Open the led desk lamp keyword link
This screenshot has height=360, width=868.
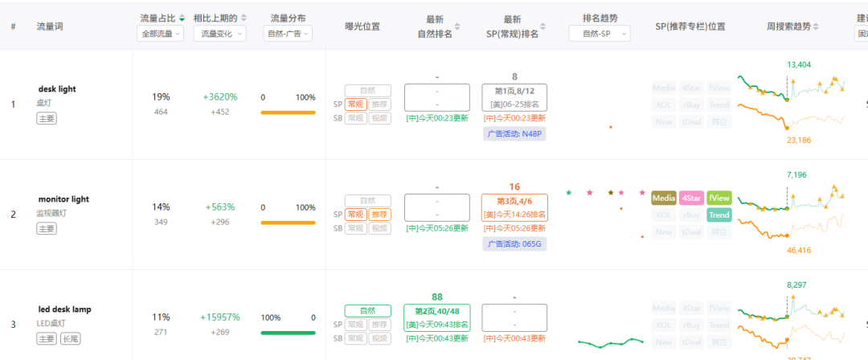point(65,309)
